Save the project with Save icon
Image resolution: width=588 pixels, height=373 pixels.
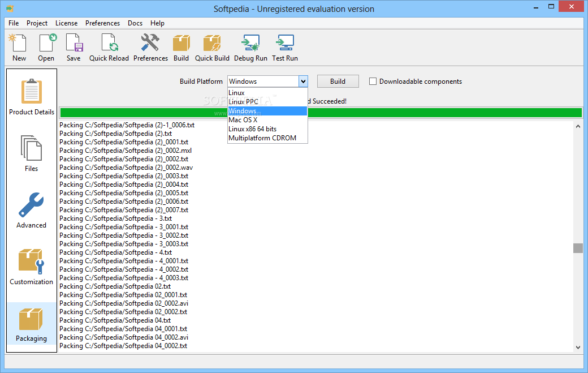tap(73, 48)
